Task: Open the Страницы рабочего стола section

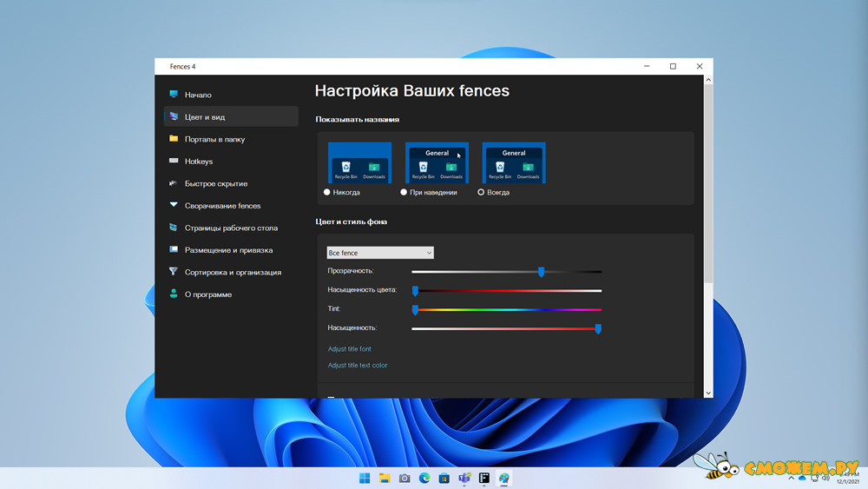Action: pos(231,228)
